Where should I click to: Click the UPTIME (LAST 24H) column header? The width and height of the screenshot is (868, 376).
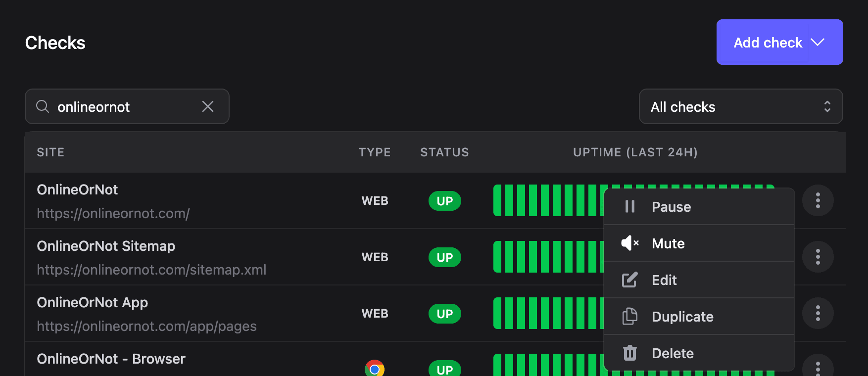click(635, 152)
